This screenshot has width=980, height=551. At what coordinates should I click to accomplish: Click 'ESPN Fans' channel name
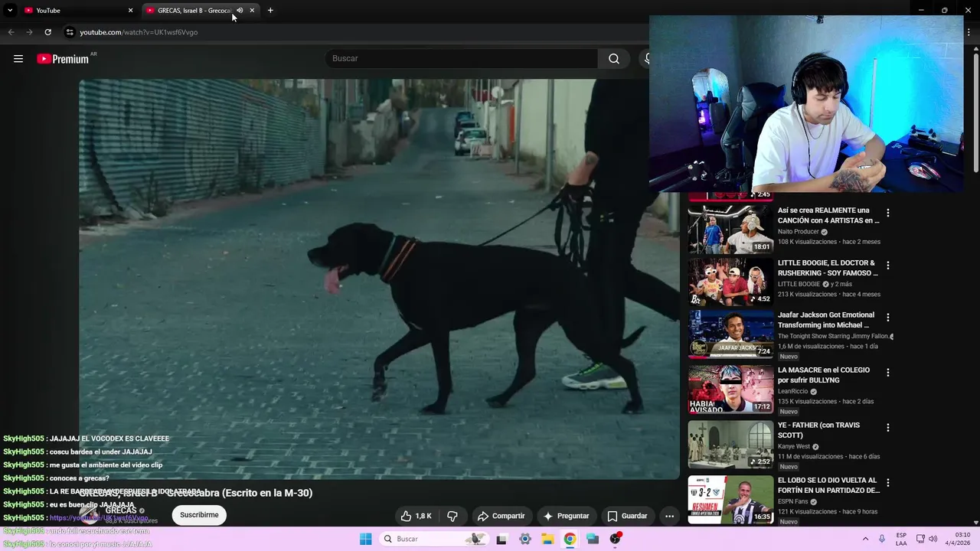click(x=792, y=501)
